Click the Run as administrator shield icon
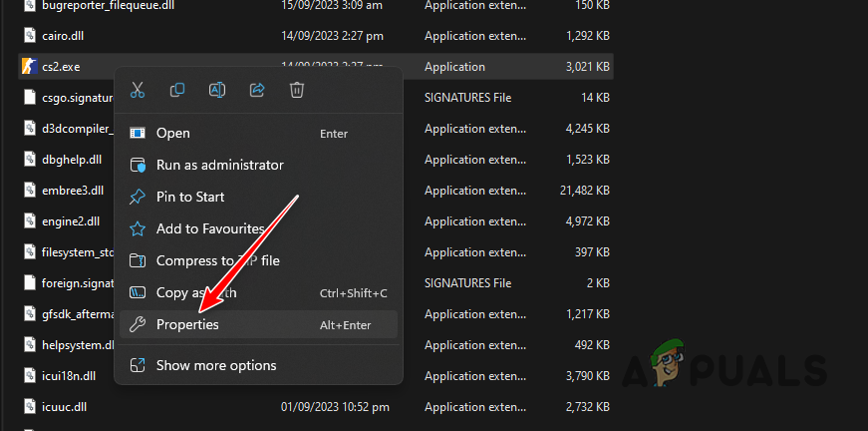Screen dimensions: 868x431 (137, 165)
